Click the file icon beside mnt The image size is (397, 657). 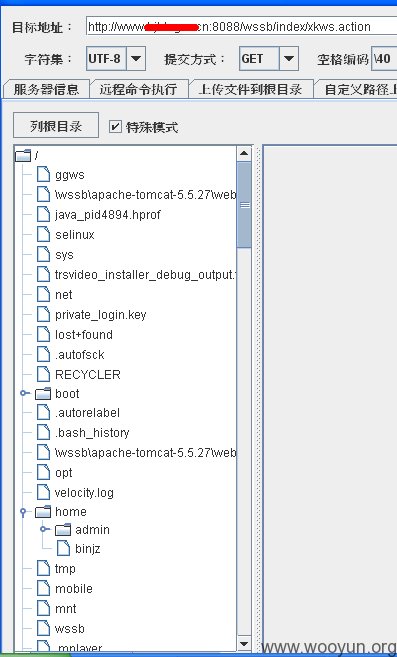click(x=43, y=608)
